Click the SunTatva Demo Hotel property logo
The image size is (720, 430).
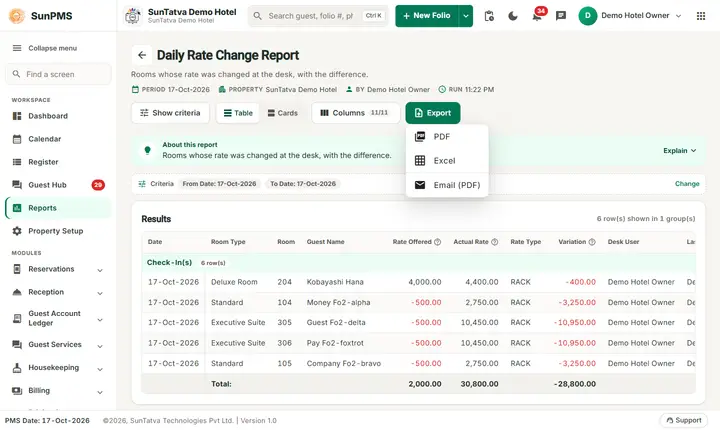pyautogui.click(x=133, y=16)
